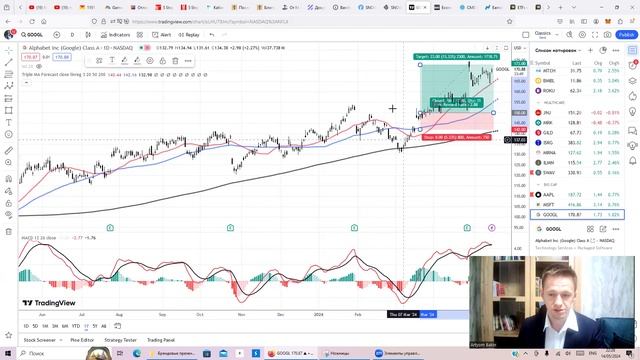Click the GOOGL symbol search box
Screen dimensions: 640x360
click(33, 35)
